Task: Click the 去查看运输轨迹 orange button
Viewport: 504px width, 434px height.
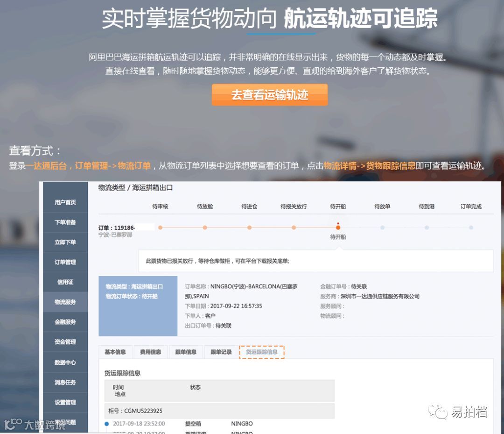Action: click(270, 95)
